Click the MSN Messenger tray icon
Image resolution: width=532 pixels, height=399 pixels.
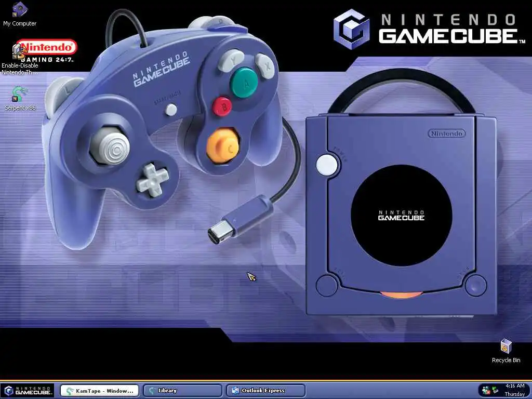tap(486, 390)
